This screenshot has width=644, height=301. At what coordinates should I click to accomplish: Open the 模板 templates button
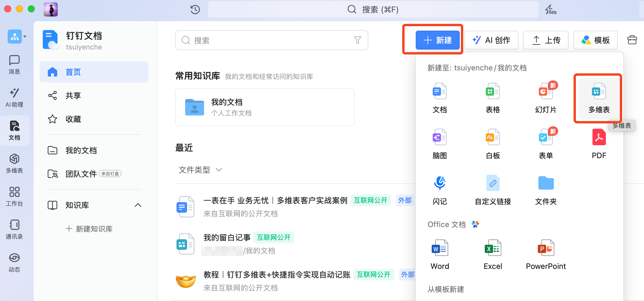pos(596,40)
